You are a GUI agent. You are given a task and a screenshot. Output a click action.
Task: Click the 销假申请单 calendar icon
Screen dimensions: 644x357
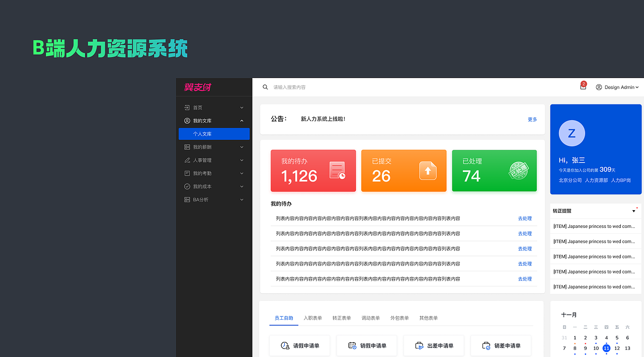tap(352, 345)
